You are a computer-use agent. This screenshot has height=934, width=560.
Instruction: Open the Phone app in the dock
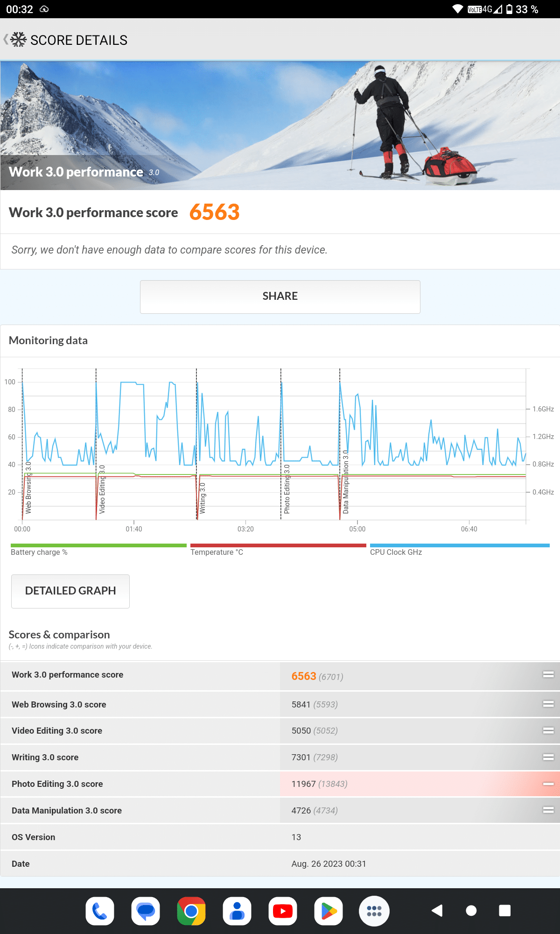click(x=100, y=911)
